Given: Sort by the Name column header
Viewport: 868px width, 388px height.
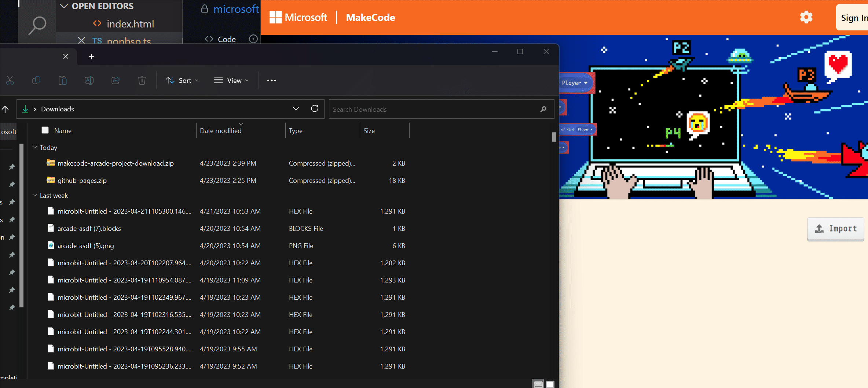Looking at the screenshot, I should [63, 131].
